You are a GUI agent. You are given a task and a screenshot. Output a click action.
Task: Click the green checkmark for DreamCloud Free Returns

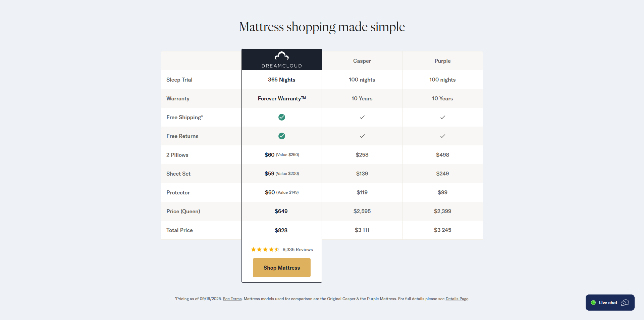pos(281,136)
